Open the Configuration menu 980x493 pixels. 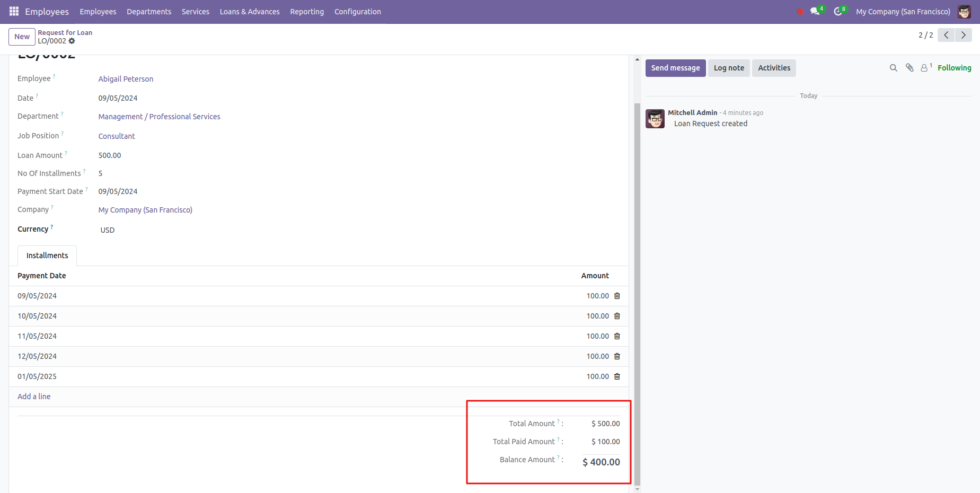[357, 12]
